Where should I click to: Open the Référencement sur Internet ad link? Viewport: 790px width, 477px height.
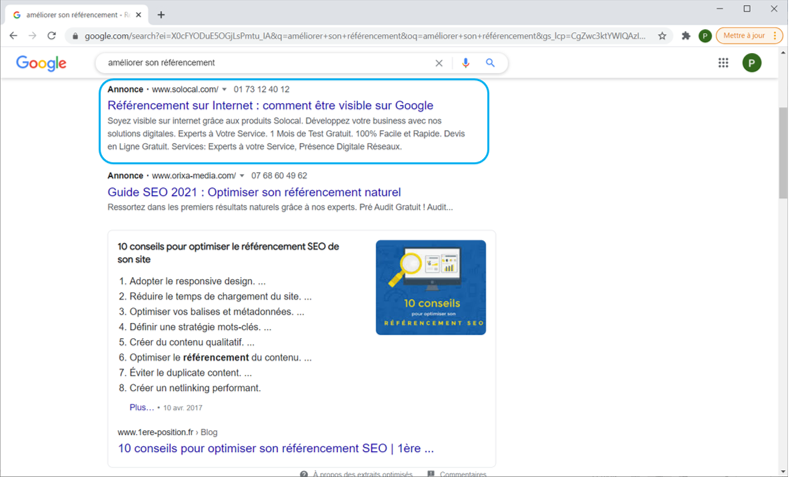(271, 105)
